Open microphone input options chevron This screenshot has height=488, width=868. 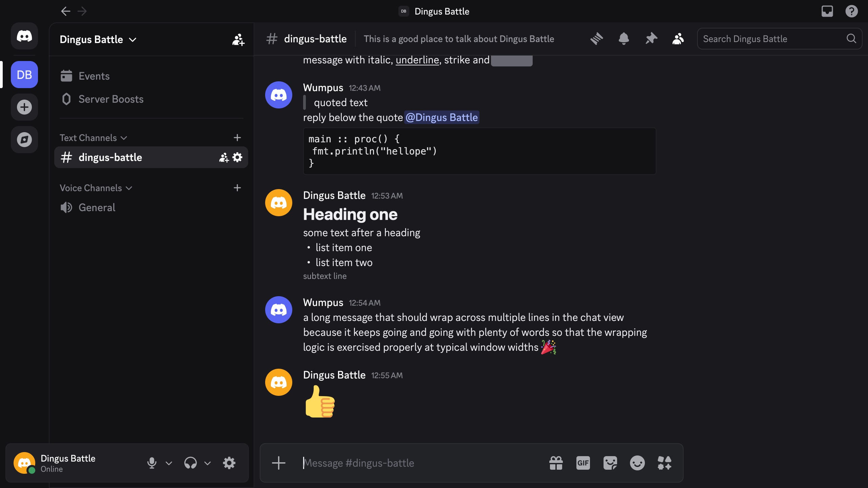point(169,463)
